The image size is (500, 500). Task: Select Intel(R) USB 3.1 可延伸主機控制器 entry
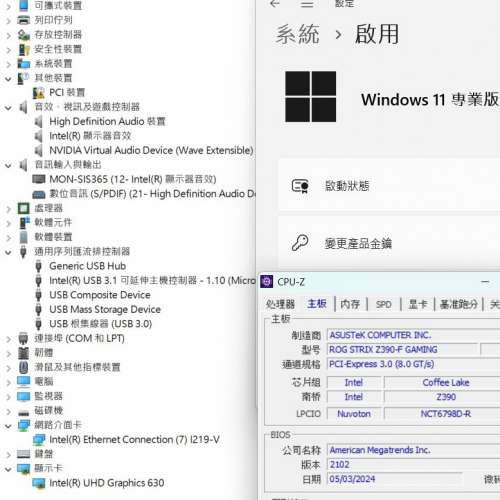point(152,281)
